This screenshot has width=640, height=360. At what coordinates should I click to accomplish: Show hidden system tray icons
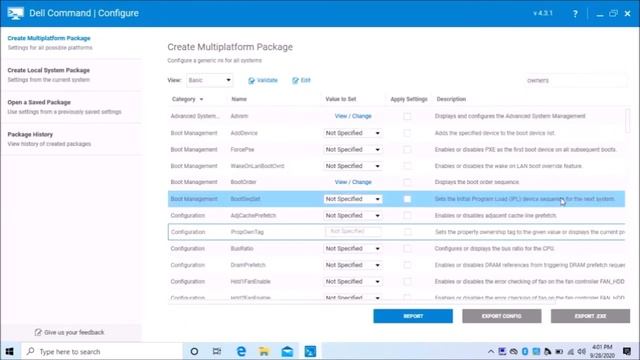491,351
